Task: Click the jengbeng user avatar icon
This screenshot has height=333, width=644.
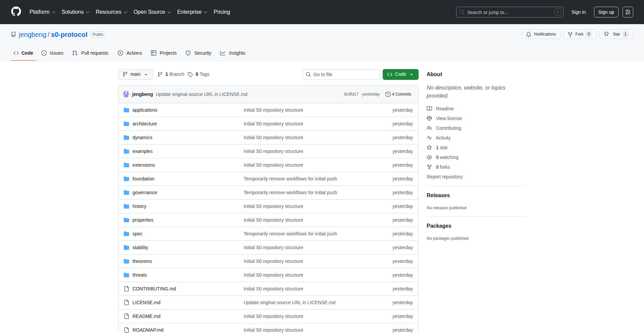Action: click(126, 94)
